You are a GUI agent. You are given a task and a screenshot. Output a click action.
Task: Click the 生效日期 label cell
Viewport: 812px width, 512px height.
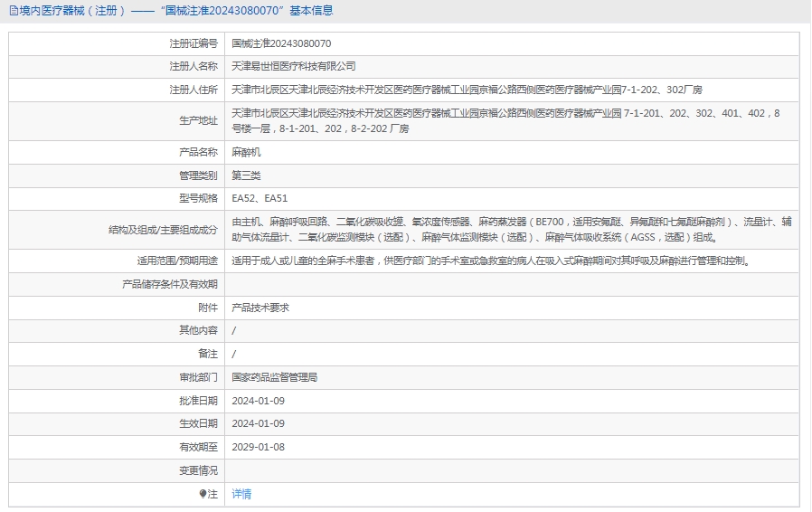pos(117,424)
